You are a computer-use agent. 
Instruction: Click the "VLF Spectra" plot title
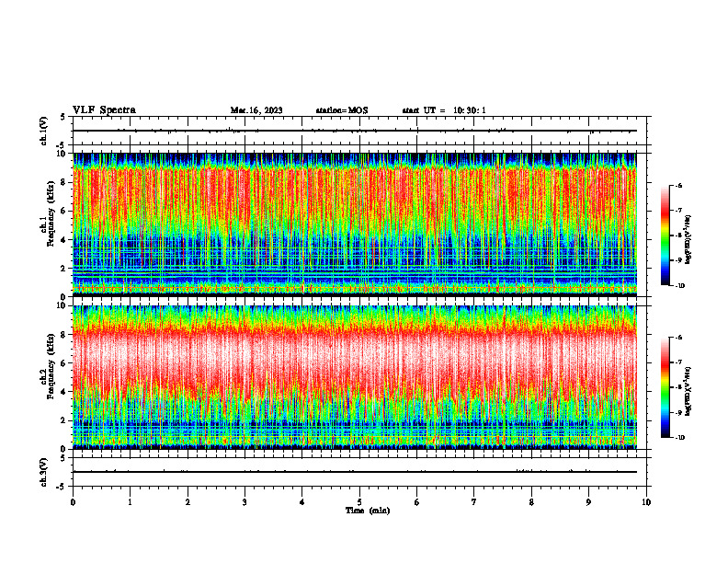pos(104,110)
